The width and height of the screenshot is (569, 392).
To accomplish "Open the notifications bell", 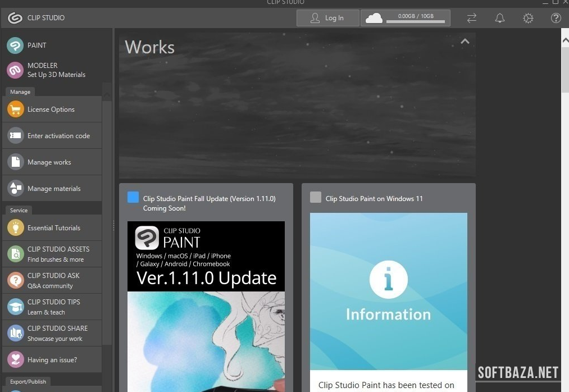I will 499,19.
